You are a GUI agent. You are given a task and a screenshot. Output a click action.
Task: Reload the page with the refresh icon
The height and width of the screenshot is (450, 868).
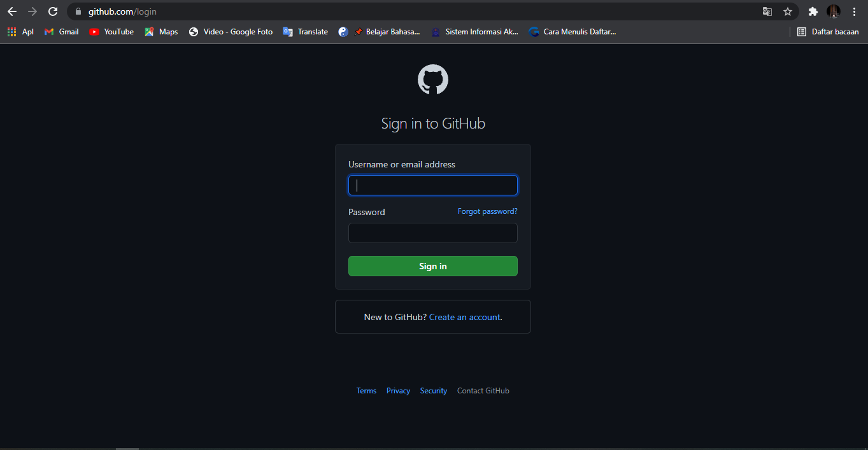click(x=53, y=11)
